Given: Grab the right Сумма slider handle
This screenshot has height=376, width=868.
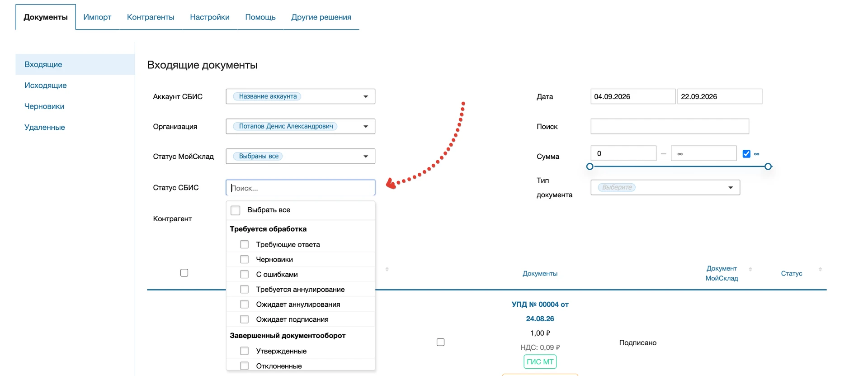Looking at the screenshot, I should (x=768, y=167).
